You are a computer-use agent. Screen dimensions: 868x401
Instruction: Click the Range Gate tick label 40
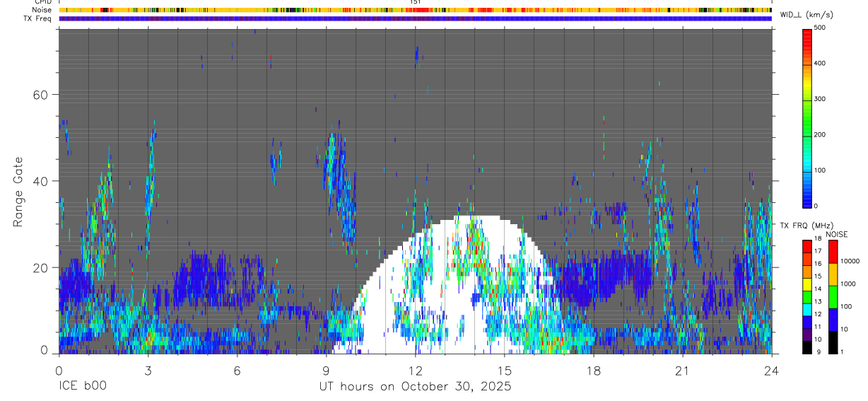[40, 181]
